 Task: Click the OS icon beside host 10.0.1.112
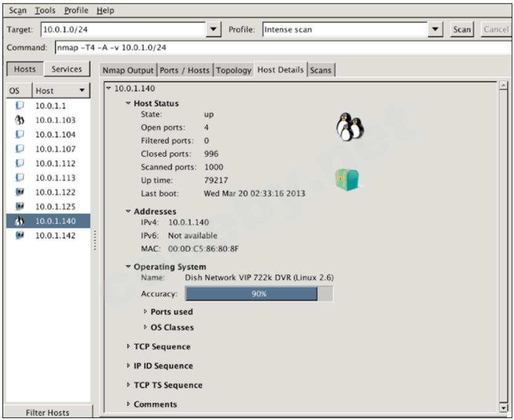click(20, 163)
